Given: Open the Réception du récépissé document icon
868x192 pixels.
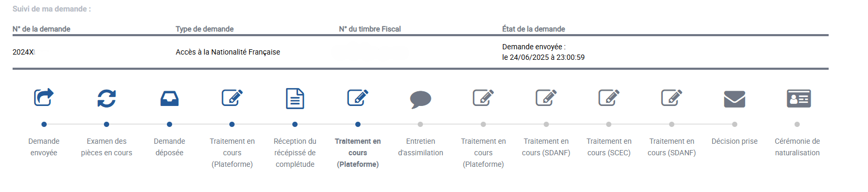Looking at the screenshot, I should [295, 98].
